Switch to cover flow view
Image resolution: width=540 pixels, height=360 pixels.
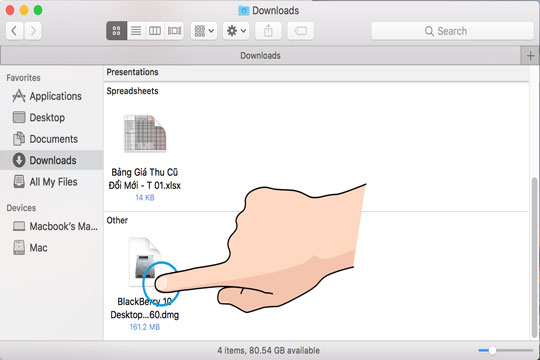pos(174,31)
